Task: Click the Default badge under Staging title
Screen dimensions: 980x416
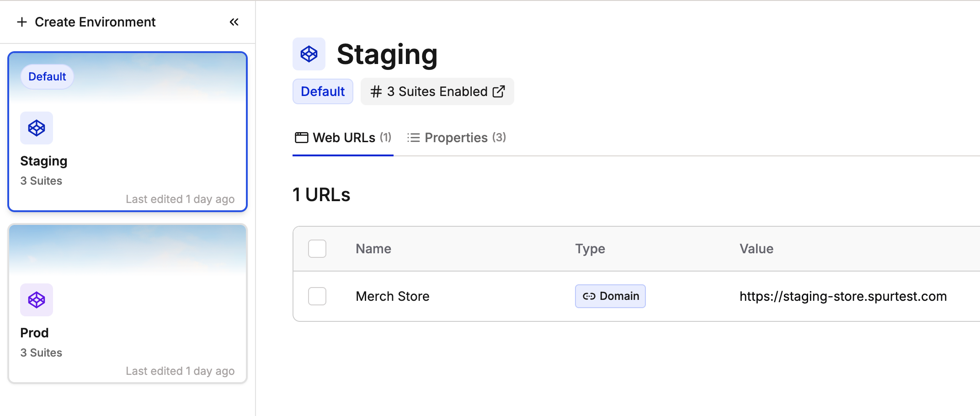Action: tap(323, 91)
